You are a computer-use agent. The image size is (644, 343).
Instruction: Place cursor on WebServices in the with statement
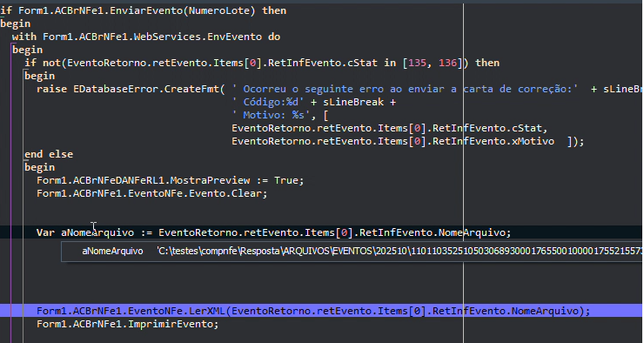[x=168, y=37]
